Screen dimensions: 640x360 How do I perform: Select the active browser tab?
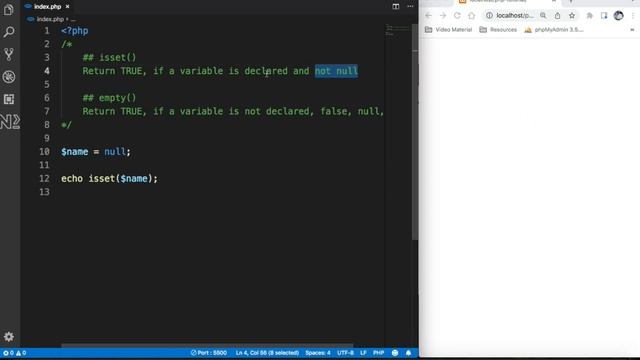point(506,2)
